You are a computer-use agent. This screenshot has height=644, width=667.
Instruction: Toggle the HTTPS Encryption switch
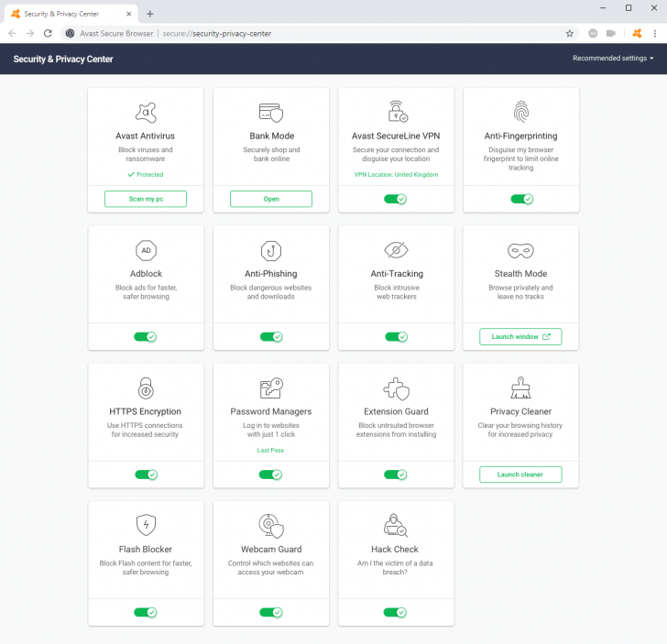(146, 475)
